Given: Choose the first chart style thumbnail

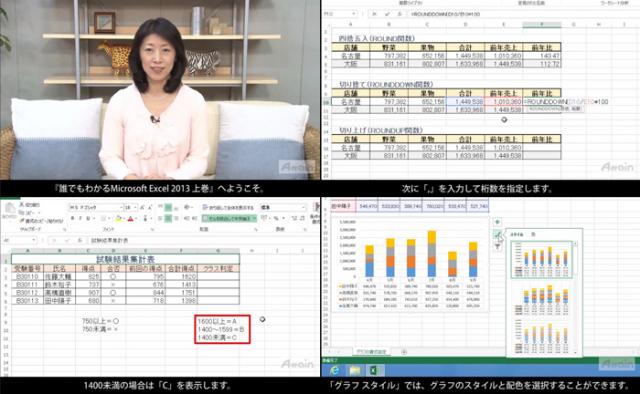Looking at the screenshot, I should click(542, 260).
